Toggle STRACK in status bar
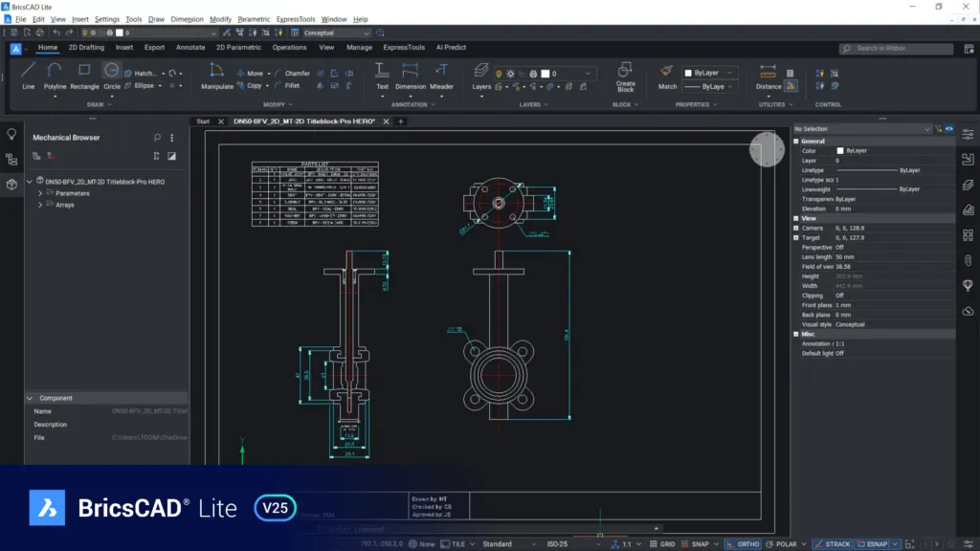 pos(833,544)
